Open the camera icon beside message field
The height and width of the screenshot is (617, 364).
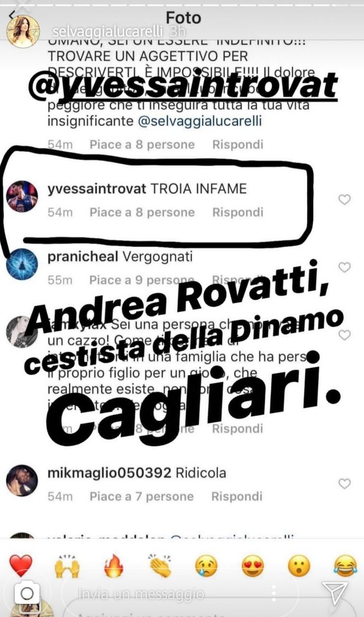point(27,593)
